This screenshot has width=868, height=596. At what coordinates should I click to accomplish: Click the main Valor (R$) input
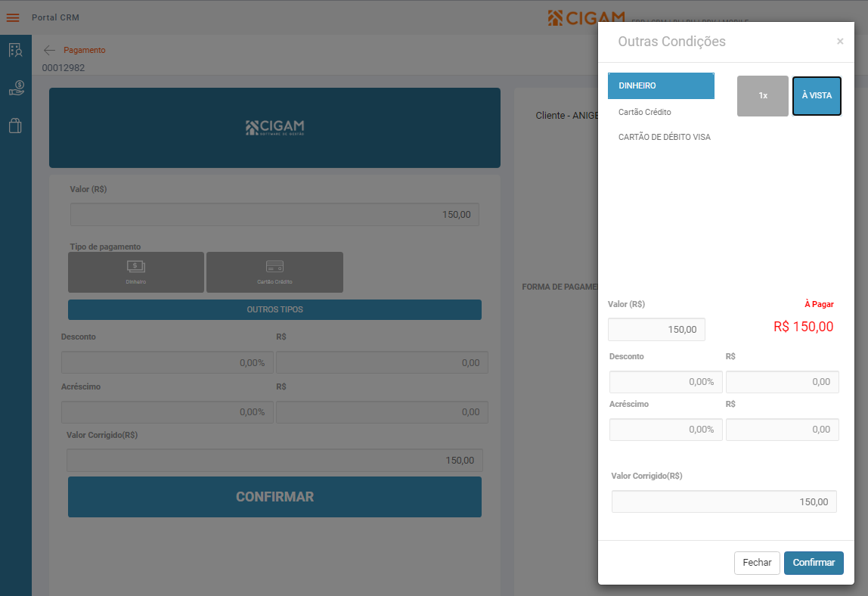click(274, 214)
